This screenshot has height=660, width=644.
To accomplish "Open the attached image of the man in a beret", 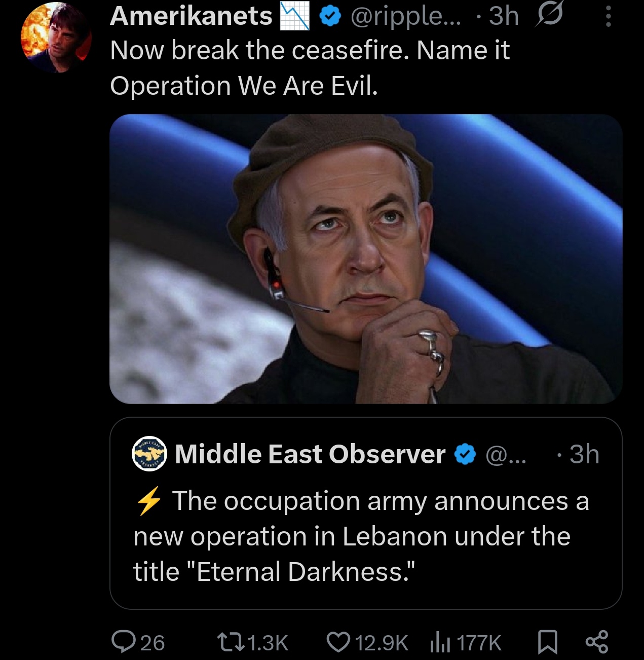I will click(365, 259).
